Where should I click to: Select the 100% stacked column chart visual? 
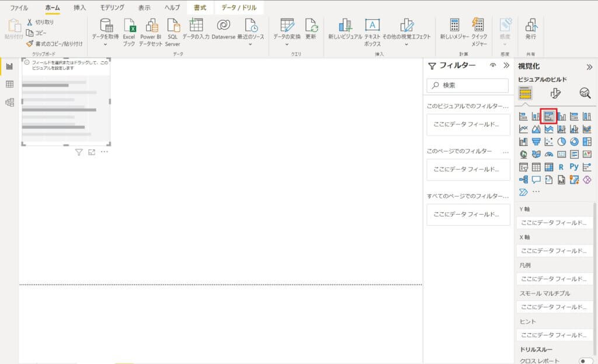pos(587,117)
